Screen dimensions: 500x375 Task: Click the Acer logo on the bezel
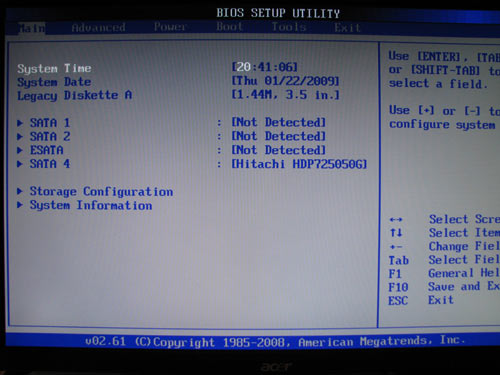point(276,367)
